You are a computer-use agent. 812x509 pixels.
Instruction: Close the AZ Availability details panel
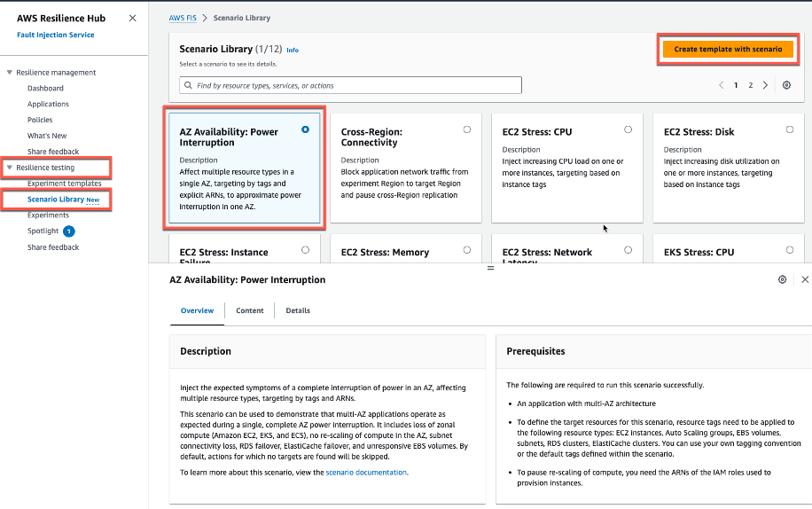pyautogui.click(x=805, y=279)
